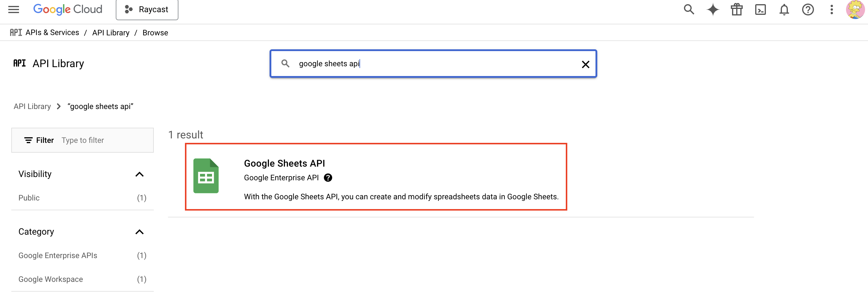Clear the search box with the X
The width and height of the screenshot is (868, 297).
[x=586, y=64]
